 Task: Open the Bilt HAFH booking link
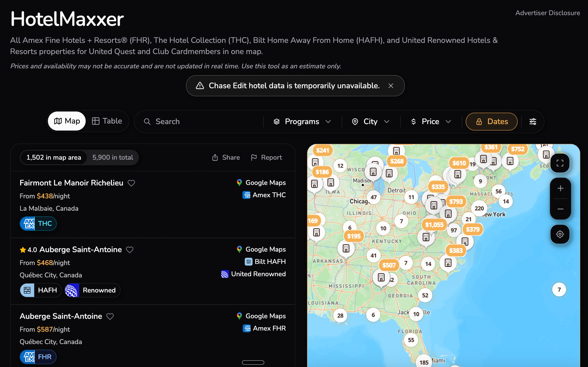(x=265, y=262)
